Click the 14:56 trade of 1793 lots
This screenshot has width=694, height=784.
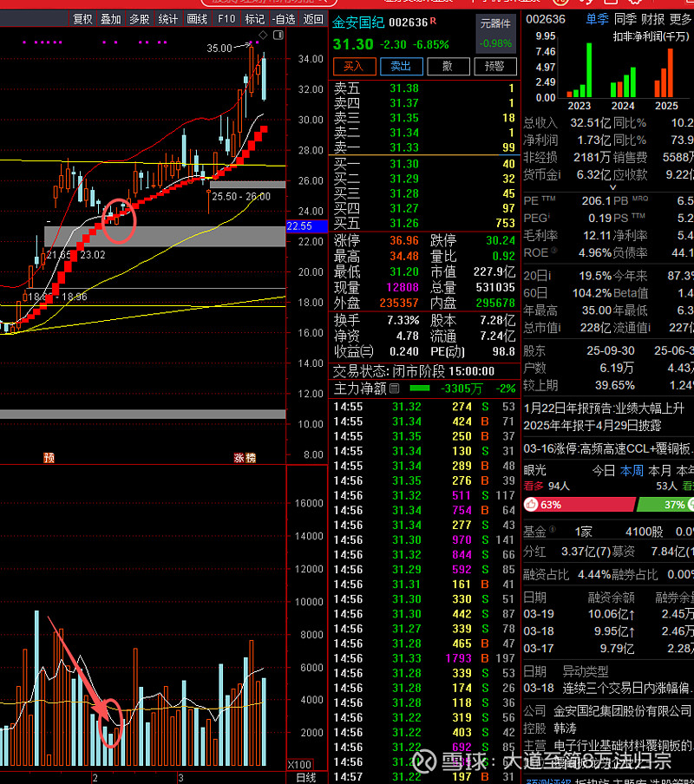[x=424, y=658]
